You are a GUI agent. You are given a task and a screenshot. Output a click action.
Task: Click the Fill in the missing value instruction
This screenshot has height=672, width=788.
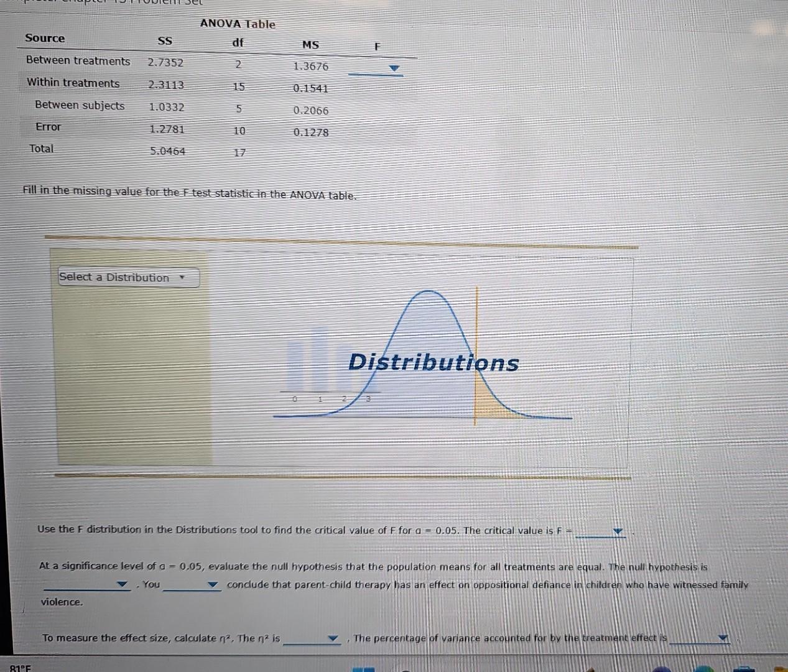coord(189,193)
